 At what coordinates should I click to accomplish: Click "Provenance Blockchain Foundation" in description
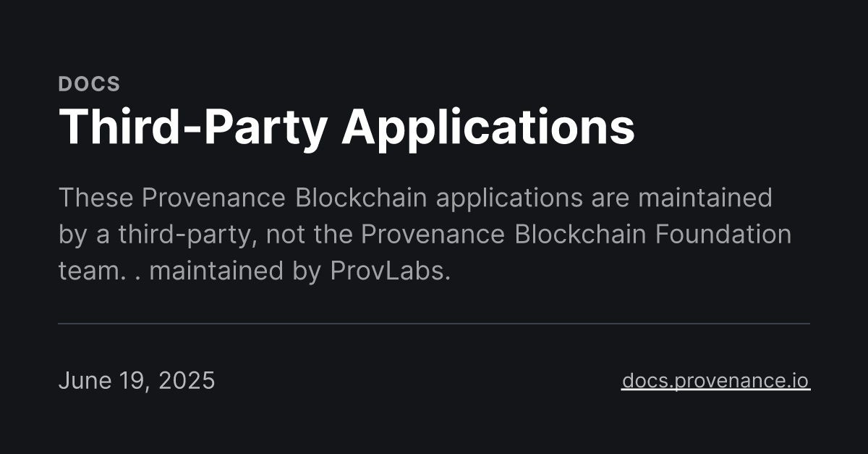576,234
